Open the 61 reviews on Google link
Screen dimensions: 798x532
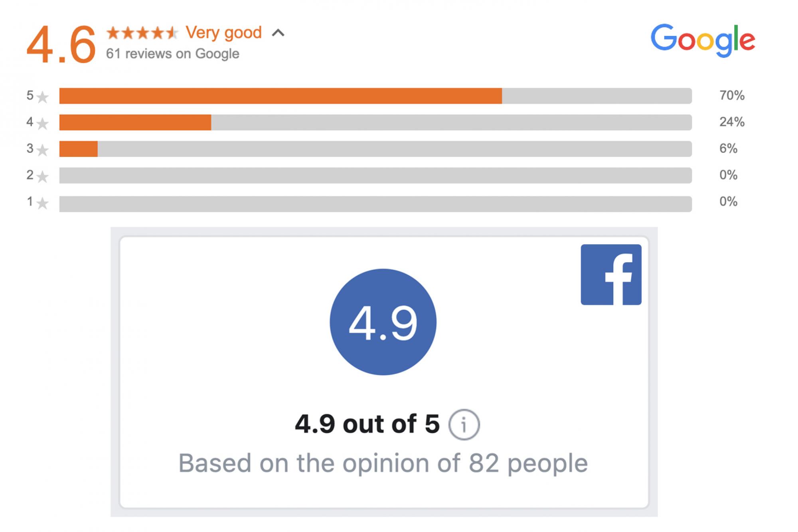(x=172, y=53)
